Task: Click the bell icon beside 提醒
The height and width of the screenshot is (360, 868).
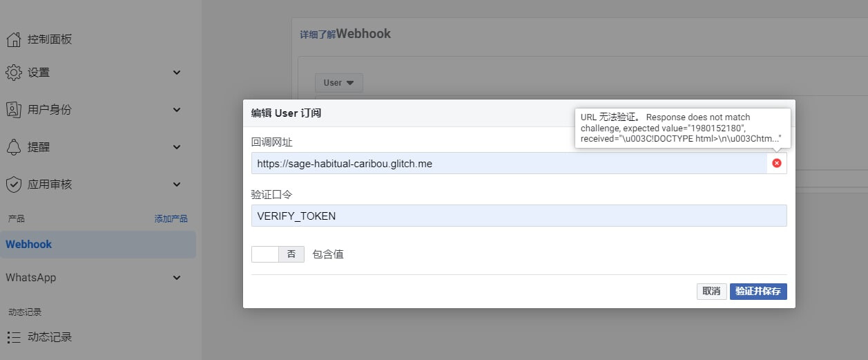Action: click(13, 147)
